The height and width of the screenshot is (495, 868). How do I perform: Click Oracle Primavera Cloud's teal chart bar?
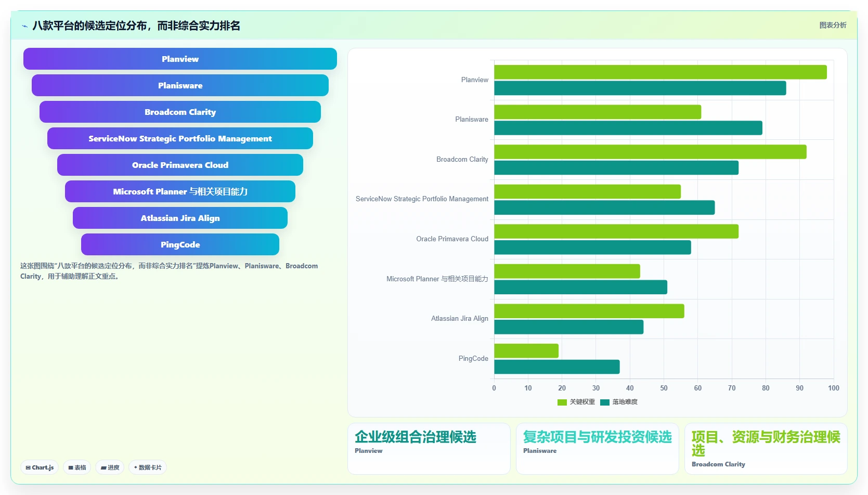click(592, 248)
